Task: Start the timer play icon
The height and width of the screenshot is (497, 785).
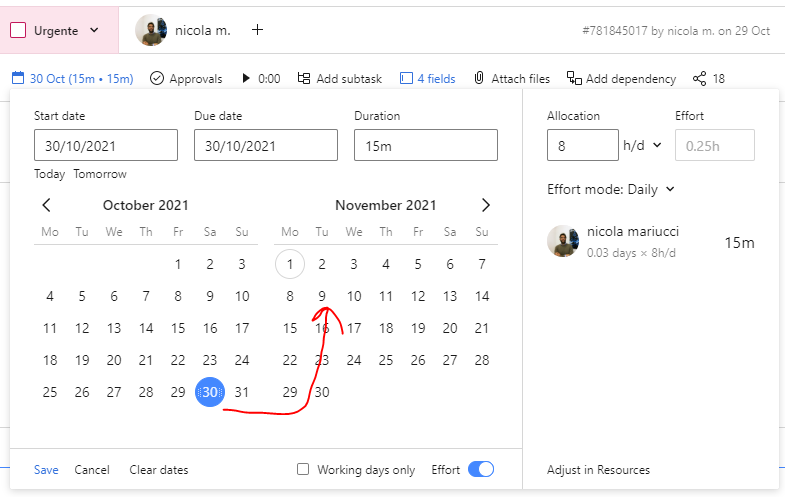Action: 246,78
